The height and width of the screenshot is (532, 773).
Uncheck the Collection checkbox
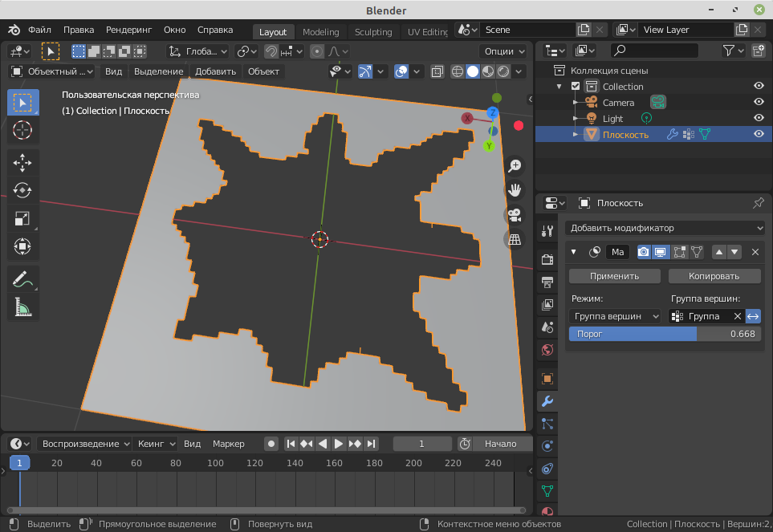pyautogui.click(x=576, y=87)
